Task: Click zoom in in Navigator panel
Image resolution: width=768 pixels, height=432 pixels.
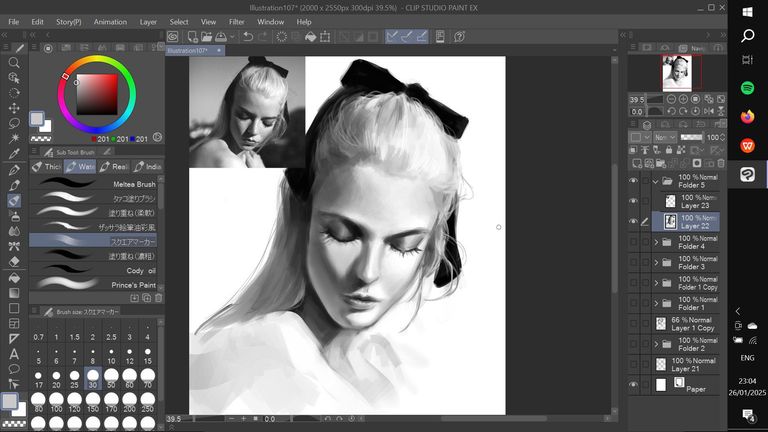Action: [x=683, y=99]
